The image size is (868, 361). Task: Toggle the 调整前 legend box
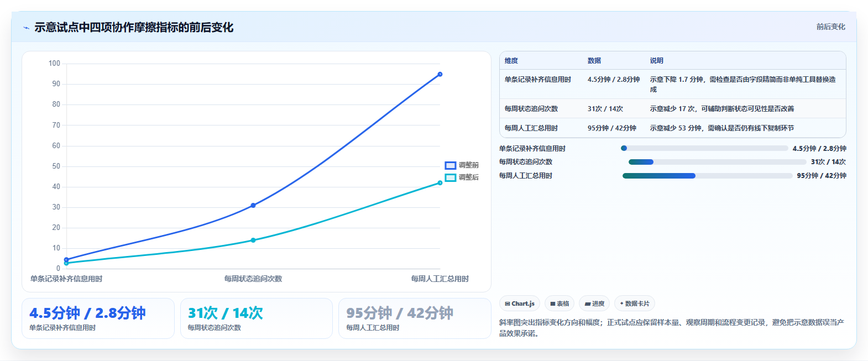click(x=451, y=165)
